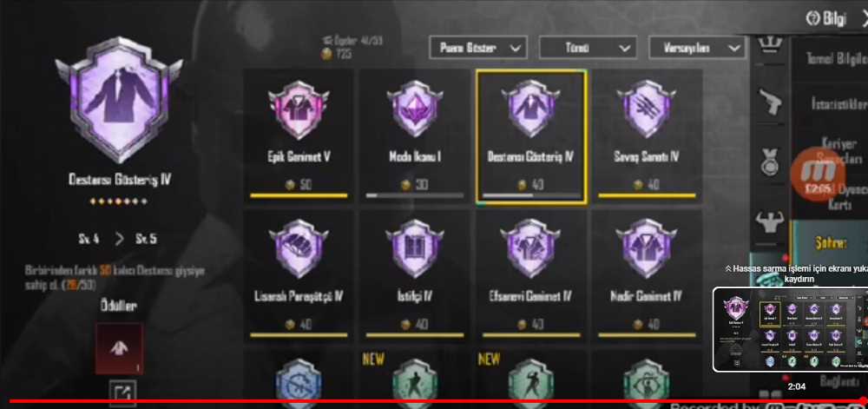Select the Savaş Sanatı IV badge
The width and height of the screenshot is (868, 409).
[x=647, y=136]
